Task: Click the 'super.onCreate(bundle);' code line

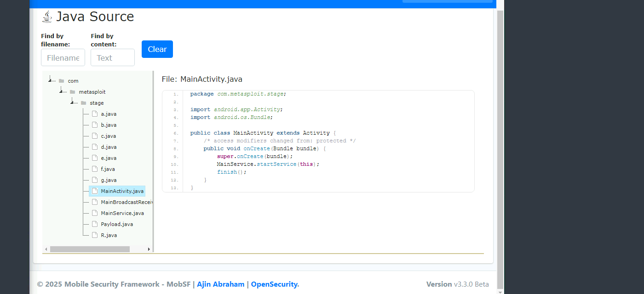Action: [255, 156]
